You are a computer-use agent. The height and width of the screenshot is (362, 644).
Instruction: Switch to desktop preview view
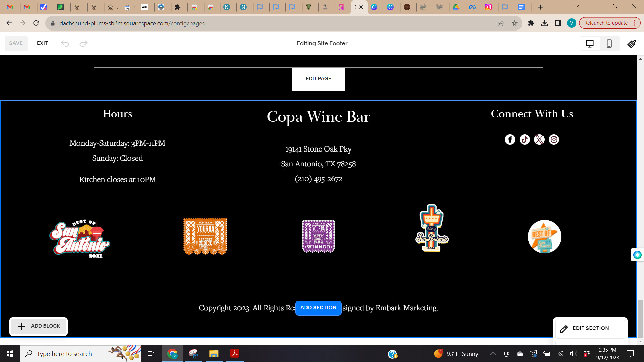[590, 44]
